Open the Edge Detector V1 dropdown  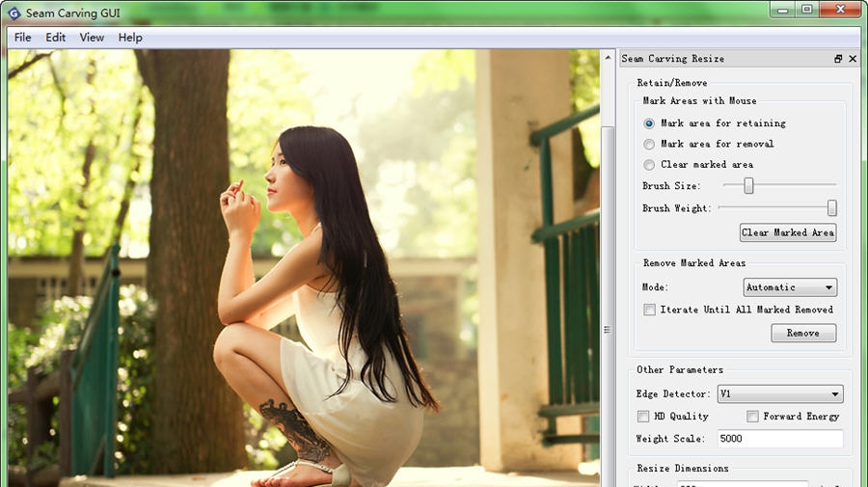780,394
